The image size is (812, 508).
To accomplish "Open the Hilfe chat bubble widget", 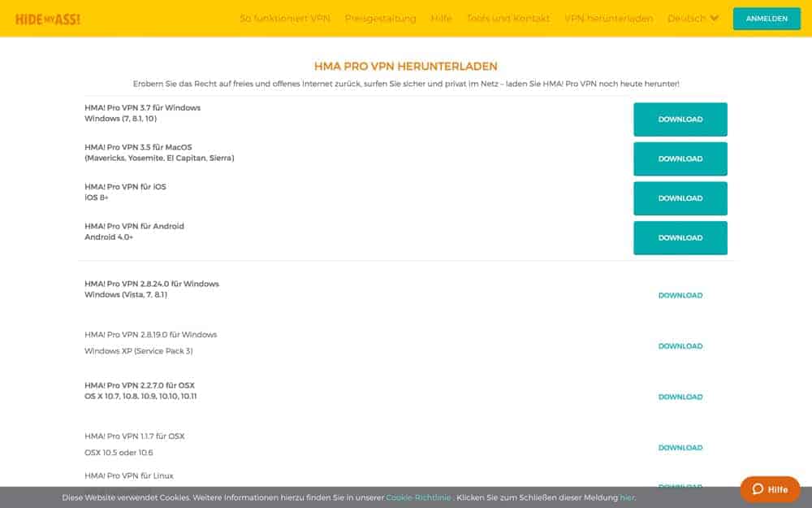I will tap(770, 489).
